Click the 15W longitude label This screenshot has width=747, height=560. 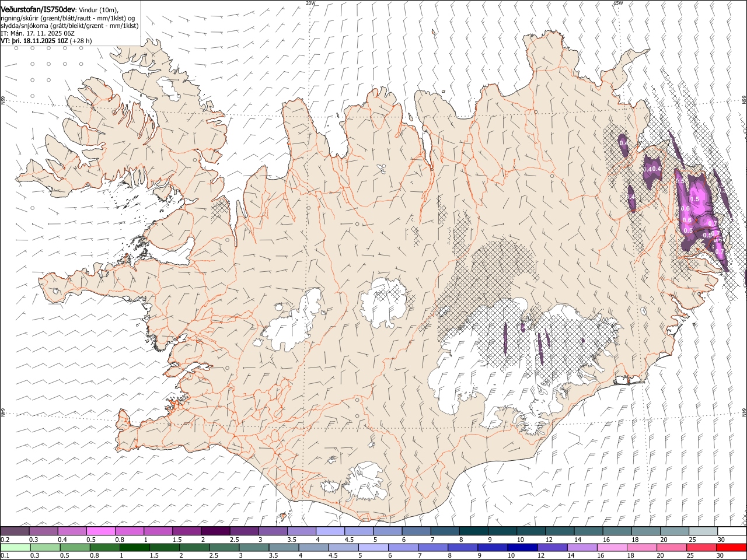click(618, 3)
